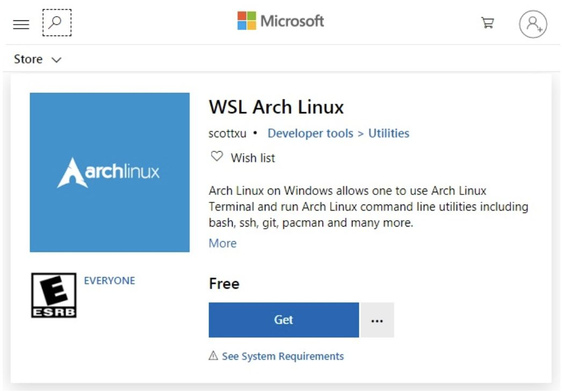Click the WSL Arch Linux title

pyautogui.click(x=276, y=107)
